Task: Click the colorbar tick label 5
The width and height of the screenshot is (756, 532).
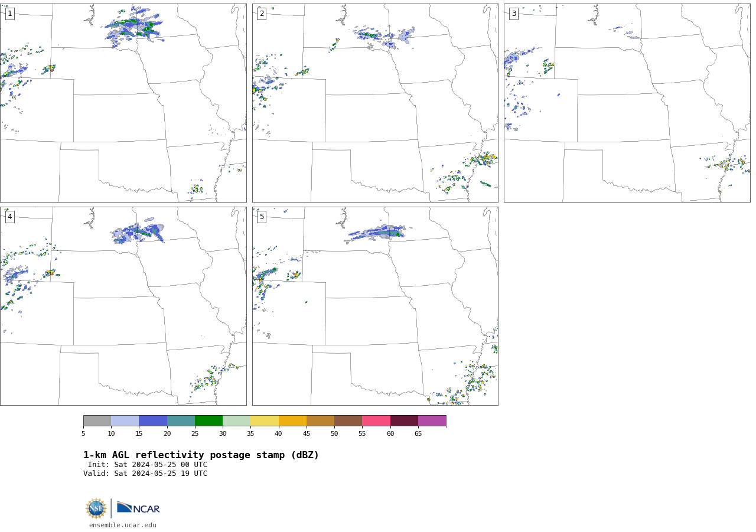Action: tap(83, 434)
